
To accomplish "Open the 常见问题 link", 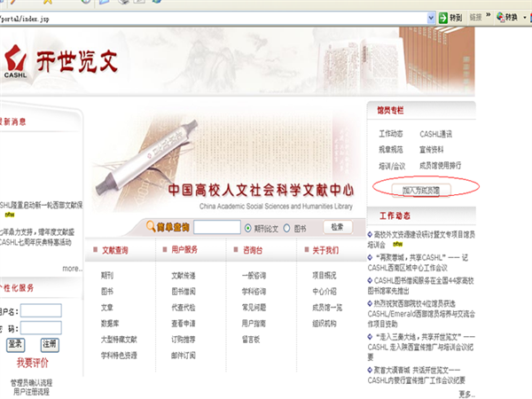I will tap(254, 308).
